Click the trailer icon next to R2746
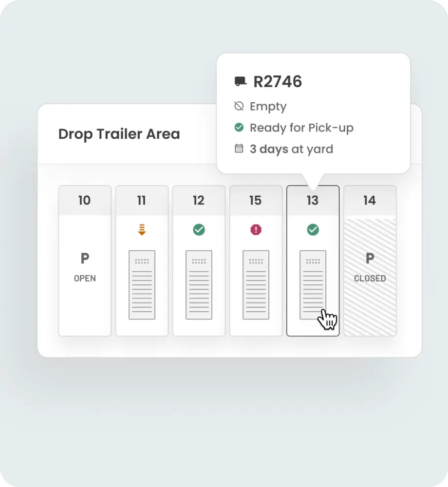This screenshot has height=487, width=448. coord(239,81)
